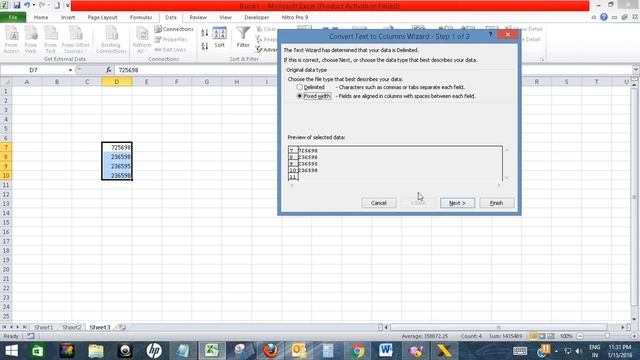Click Sort A to Z icon
640x360 pixels.
coord(204,33)
